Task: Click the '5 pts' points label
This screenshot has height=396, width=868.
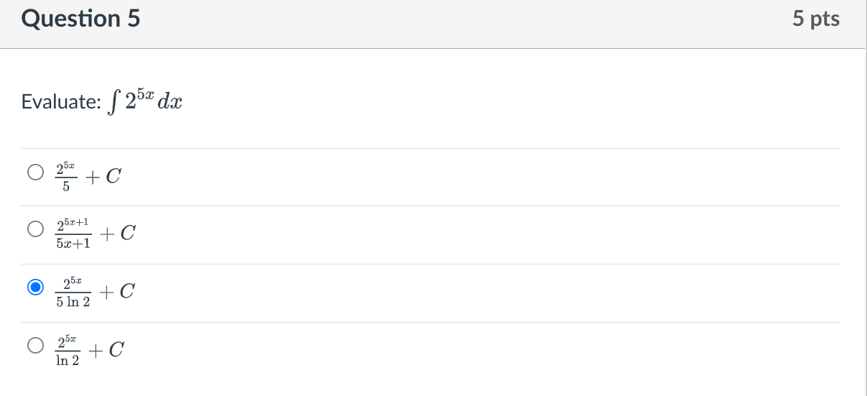Action: pyautogui.click(x=816, y=19)
